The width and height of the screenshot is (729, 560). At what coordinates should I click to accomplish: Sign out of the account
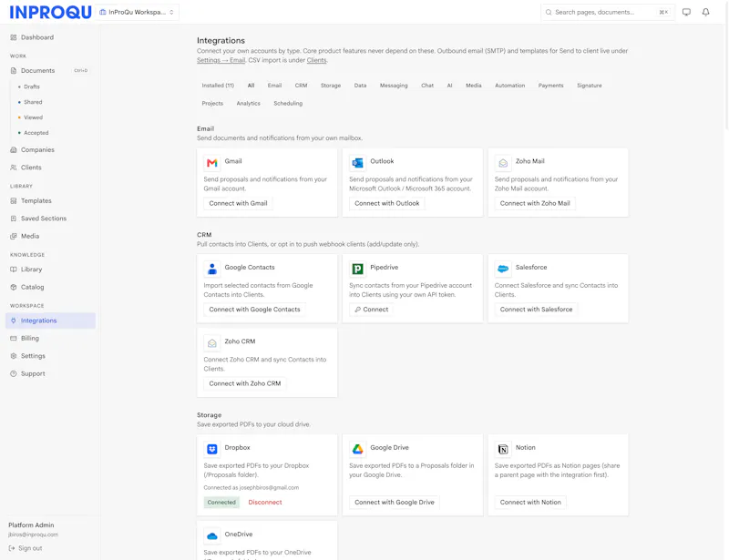(x=26, y=548)
